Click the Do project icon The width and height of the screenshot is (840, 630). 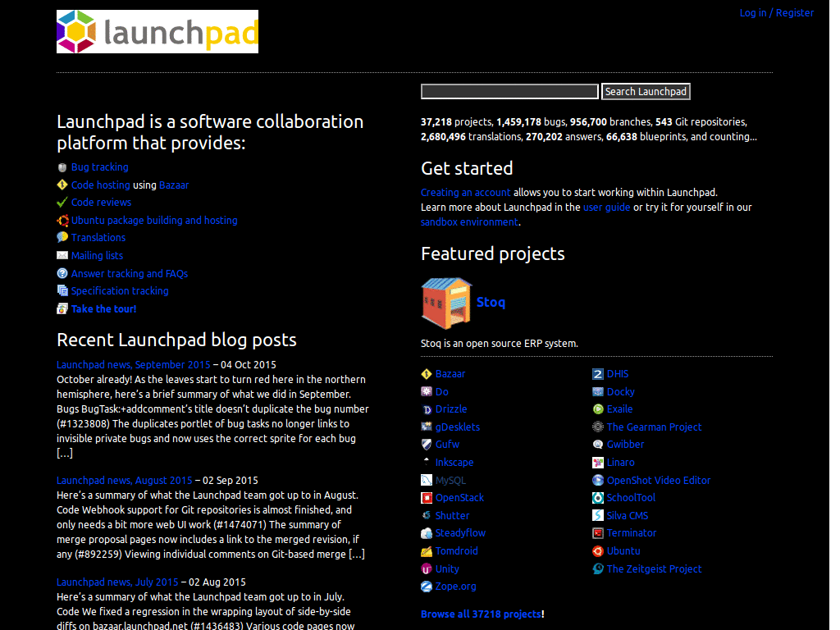[x=427, y=391]
